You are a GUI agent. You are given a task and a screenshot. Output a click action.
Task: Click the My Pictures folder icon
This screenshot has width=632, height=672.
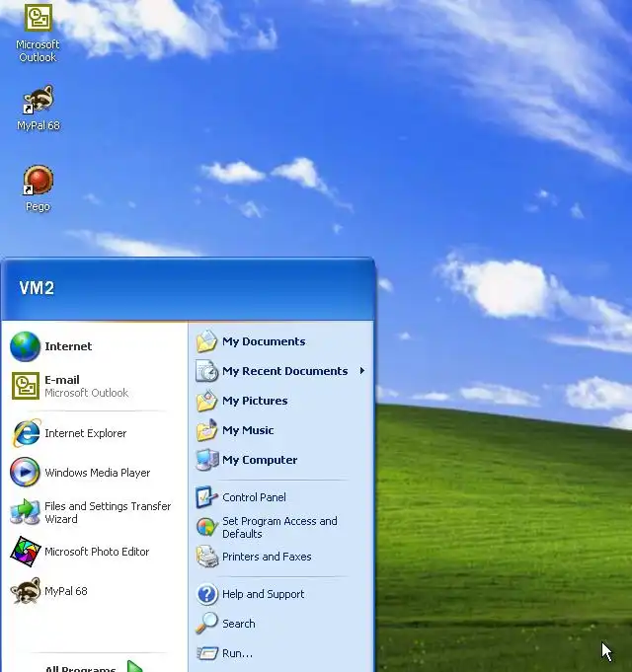(206, 401)
